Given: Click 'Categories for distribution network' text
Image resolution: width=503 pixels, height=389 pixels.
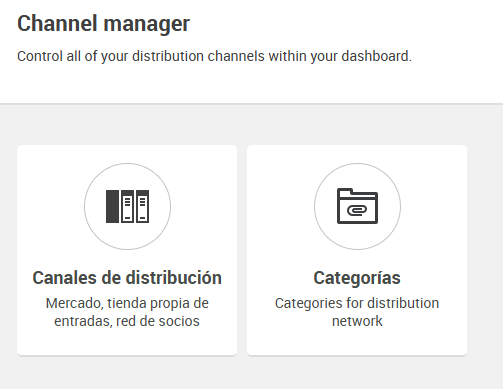Looking at the screenshot, I should click(x=357, y=312).
